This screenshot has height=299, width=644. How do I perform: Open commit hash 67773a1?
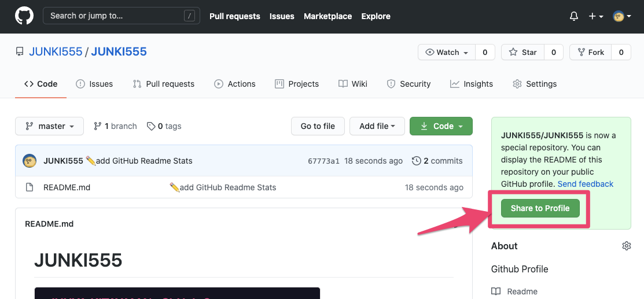(323, 161)
